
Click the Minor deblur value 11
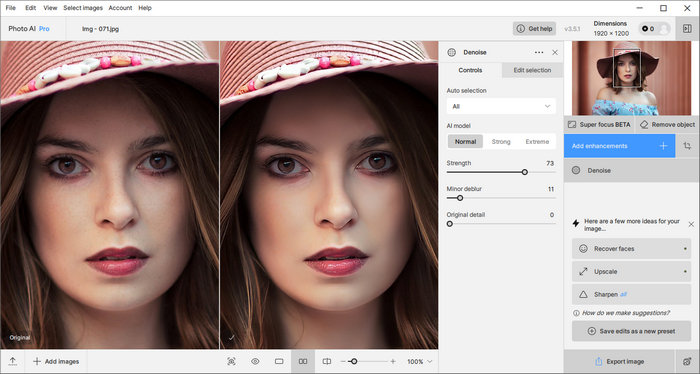click(x=551, y=189)
